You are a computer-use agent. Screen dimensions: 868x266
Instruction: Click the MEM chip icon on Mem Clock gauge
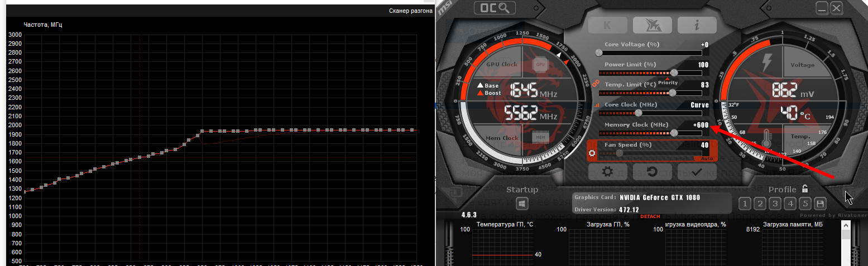(540, 137)
